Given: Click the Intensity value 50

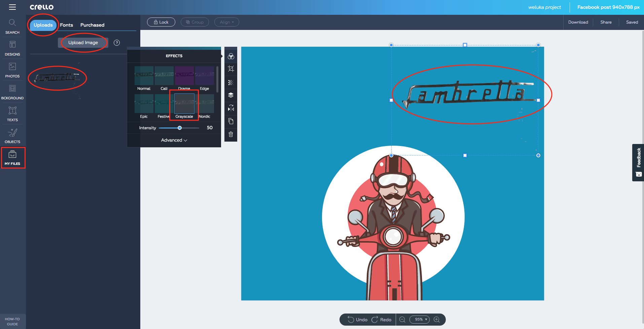Looking at the screenshot, I should point(210,128).
